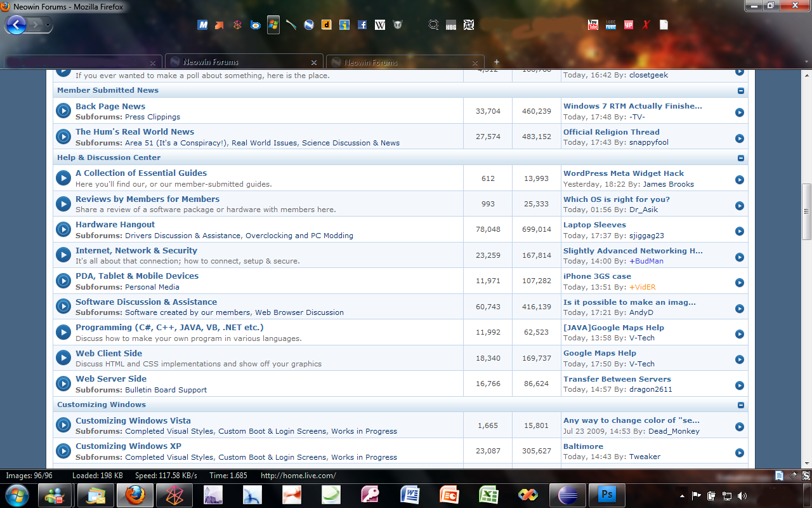Collapse the Customizing Windows section
Image resolution: width=812 pixels, height=508 pixels.
click(x=740, y=404)
